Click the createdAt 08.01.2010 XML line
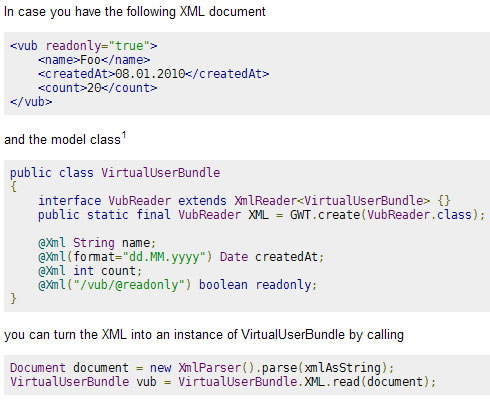The image size is (490, 402). point(153,74)
